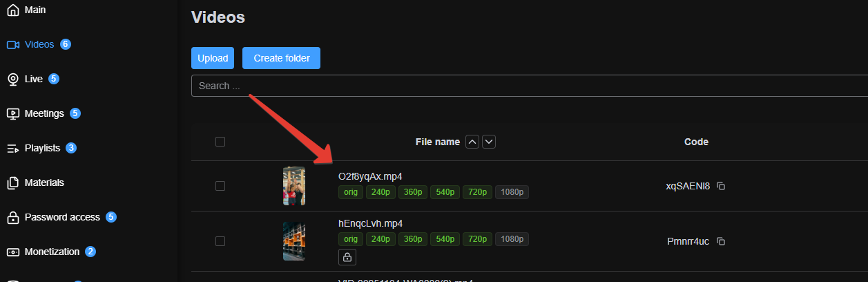Open the Meetings menu item
The height and width of the screenshot is (282, 868).
coord(44,114)
